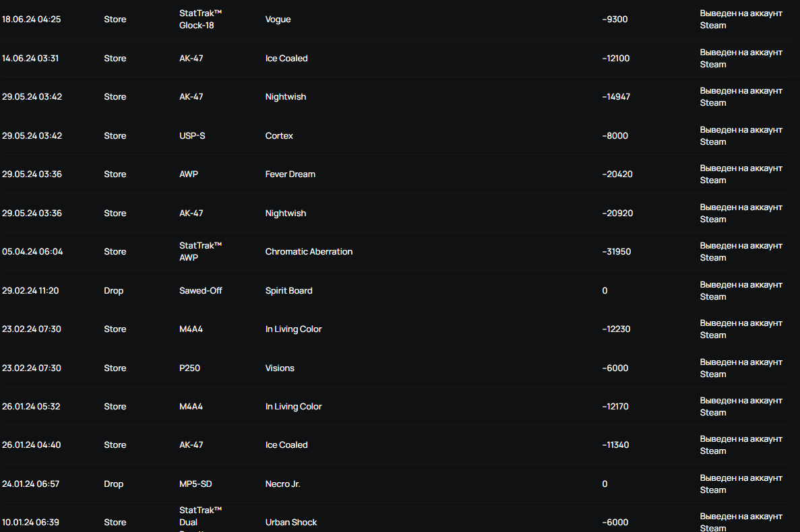Viewport: 800px width, 532px height.
Task: Click the 26.01.24 05:32 date cell
Action: [30, 407]
